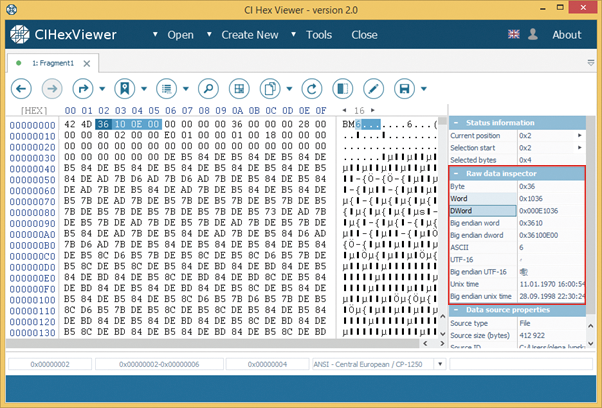Open dropdown next to go-to arrow icon
The width and height of the screenshot is (602, 408).
click(102, 89)
